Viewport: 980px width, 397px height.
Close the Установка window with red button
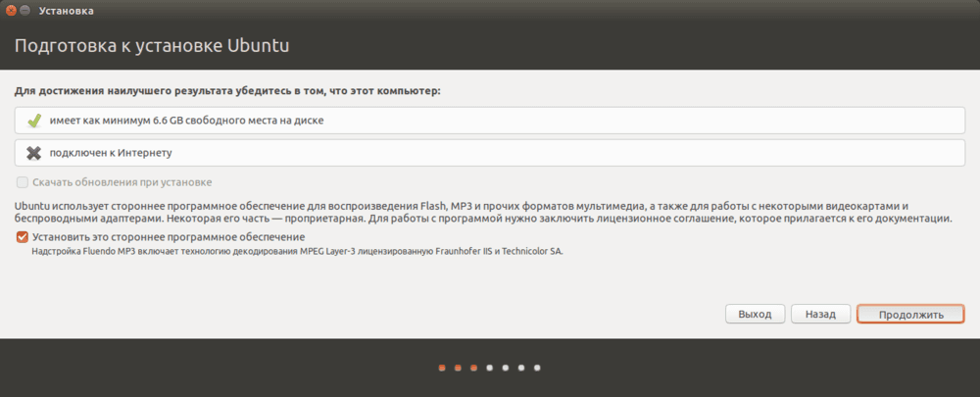click(x=11, y=11)
